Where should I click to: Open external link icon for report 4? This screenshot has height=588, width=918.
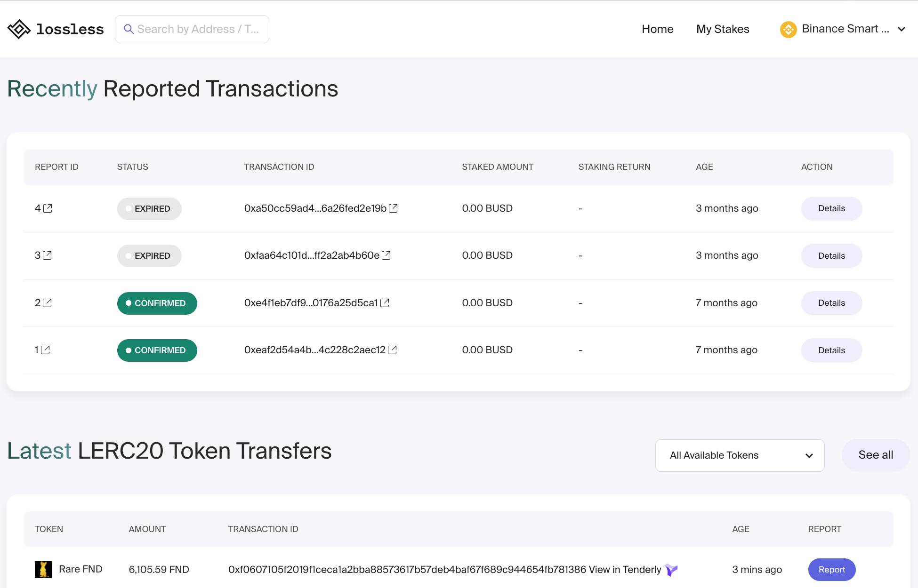click(x=48, y=208)
